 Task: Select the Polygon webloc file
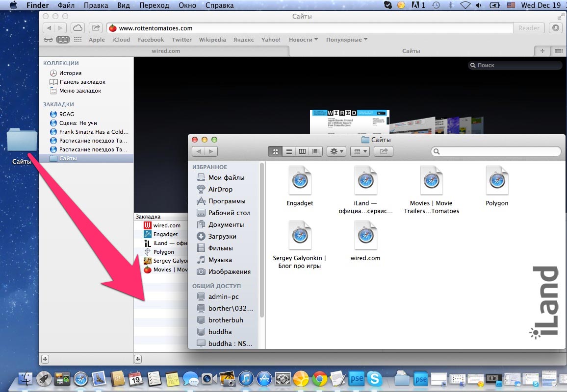[x=497, y=186]
